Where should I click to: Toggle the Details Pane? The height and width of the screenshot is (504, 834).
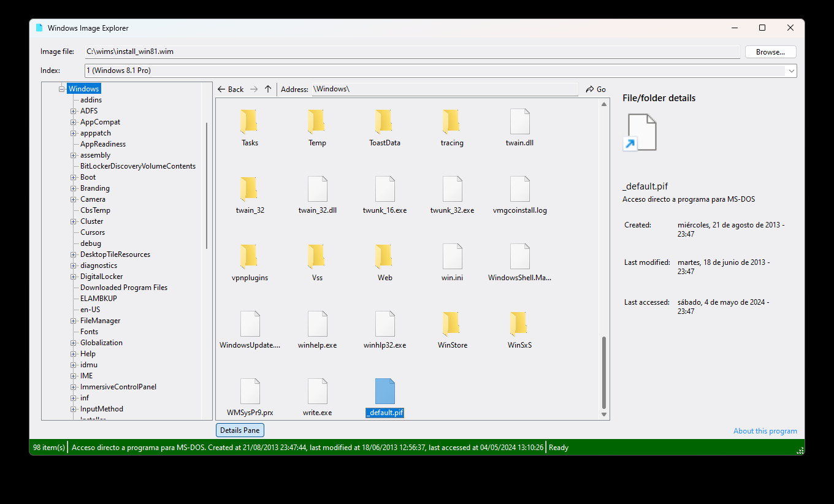tap(239, 430)
